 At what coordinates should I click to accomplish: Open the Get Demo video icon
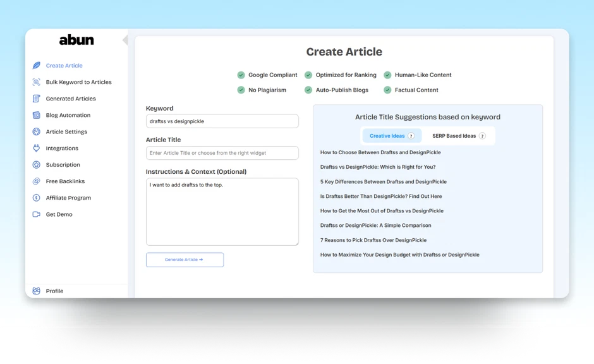point(37,214)
